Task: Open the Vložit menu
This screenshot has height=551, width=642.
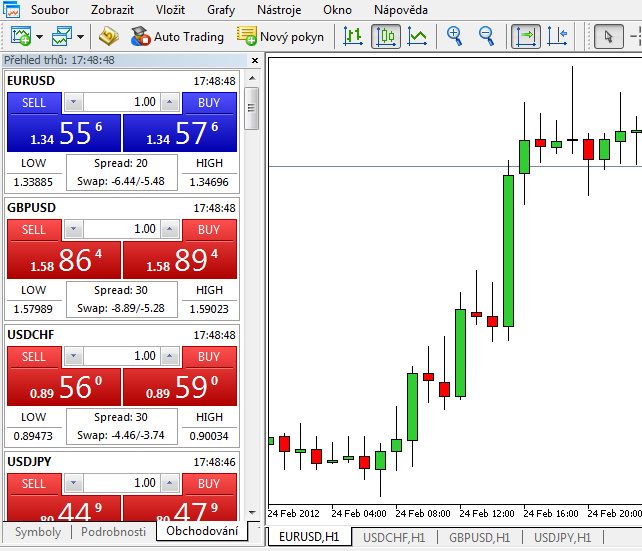Action: [x=170, y=10]
